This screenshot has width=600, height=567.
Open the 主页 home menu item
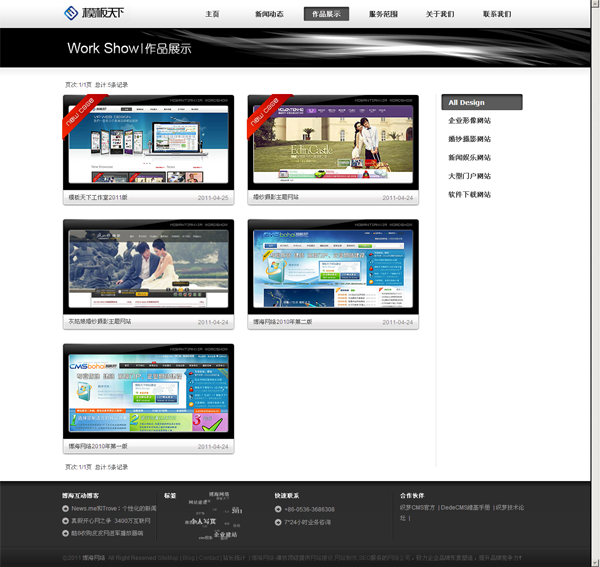(212, 14)
